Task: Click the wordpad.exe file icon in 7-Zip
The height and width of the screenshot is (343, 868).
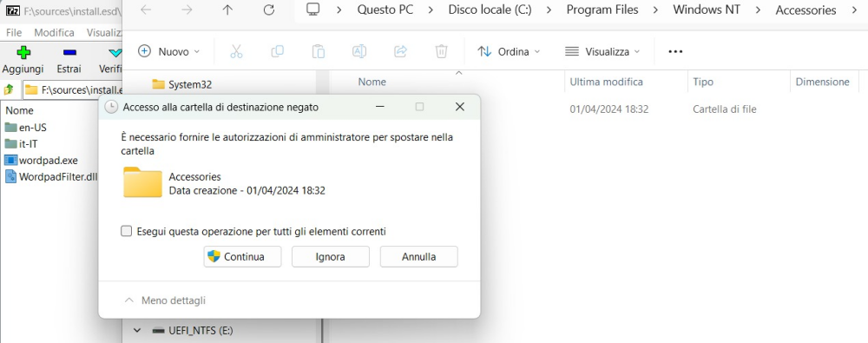Action: 10,160
